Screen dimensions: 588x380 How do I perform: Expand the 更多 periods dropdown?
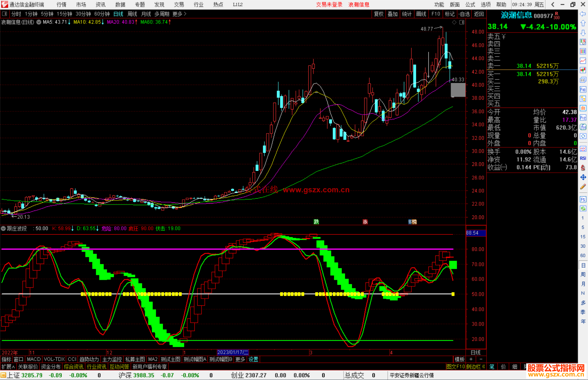(x=179, y=14)
